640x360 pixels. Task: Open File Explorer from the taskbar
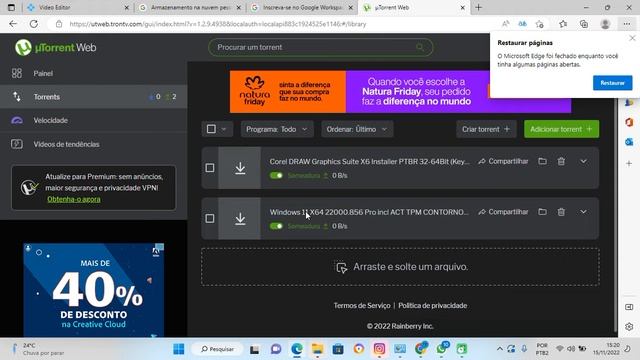[x=318, y=349]
